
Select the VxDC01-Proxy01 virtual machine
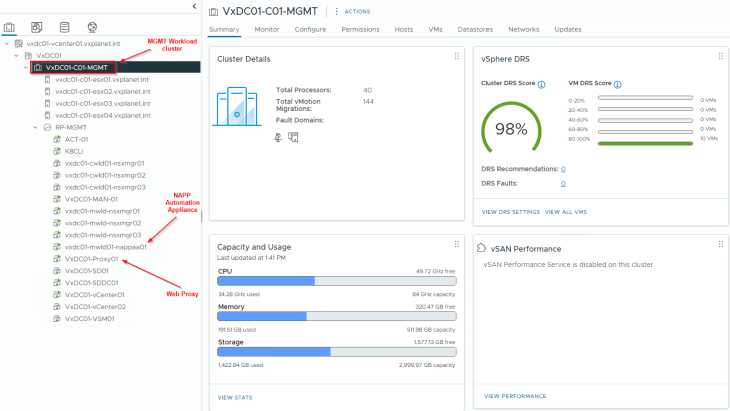(x=91, y=259)
